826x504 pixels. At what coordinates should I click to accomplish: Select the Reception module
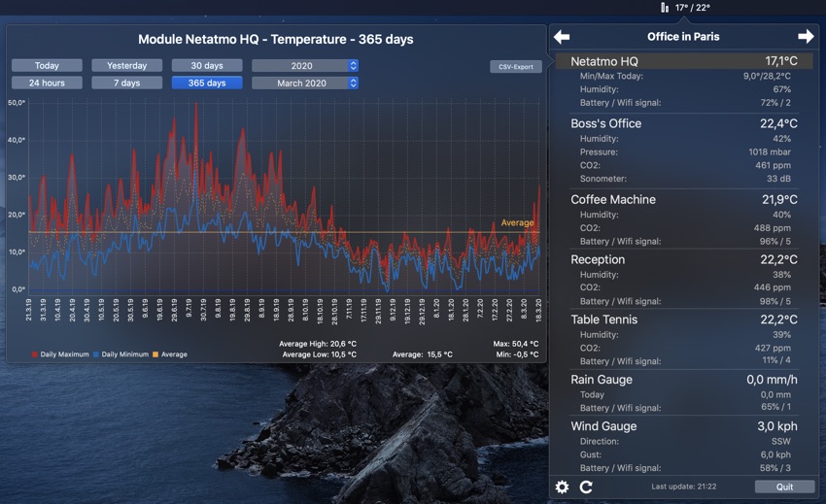[x=684, y=259]
